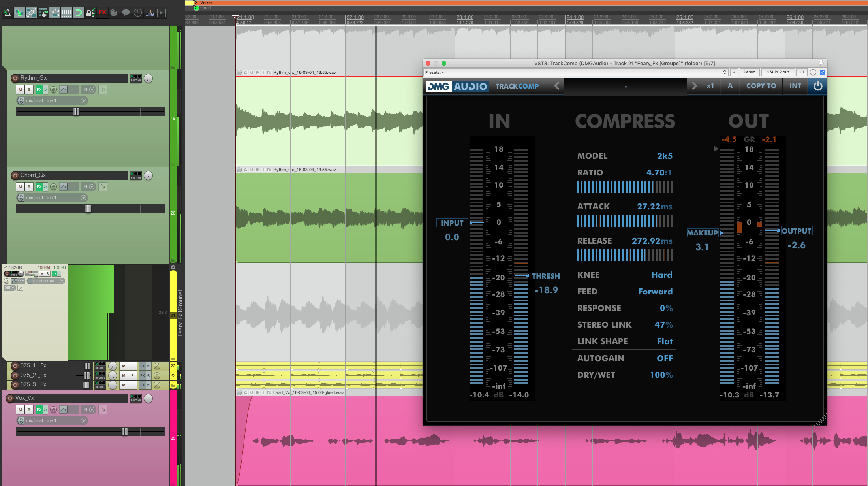The width and height of the screenshot is (868, 486).
Task: Click the Param button in plugin window
Action: [749, 72]
